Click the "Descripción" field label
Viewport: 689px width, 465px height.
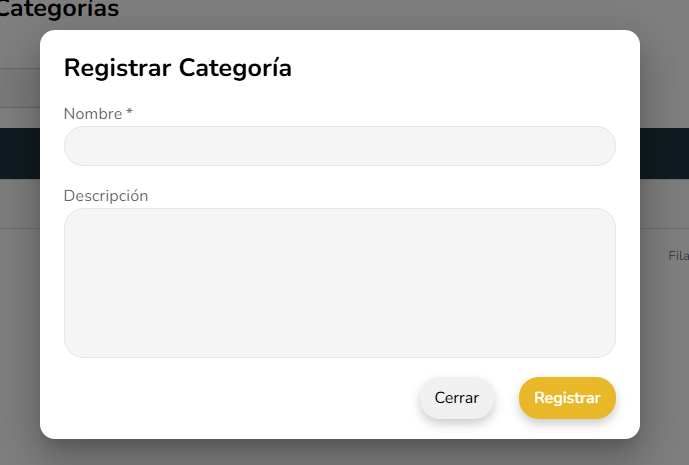[x=106, y=196]
